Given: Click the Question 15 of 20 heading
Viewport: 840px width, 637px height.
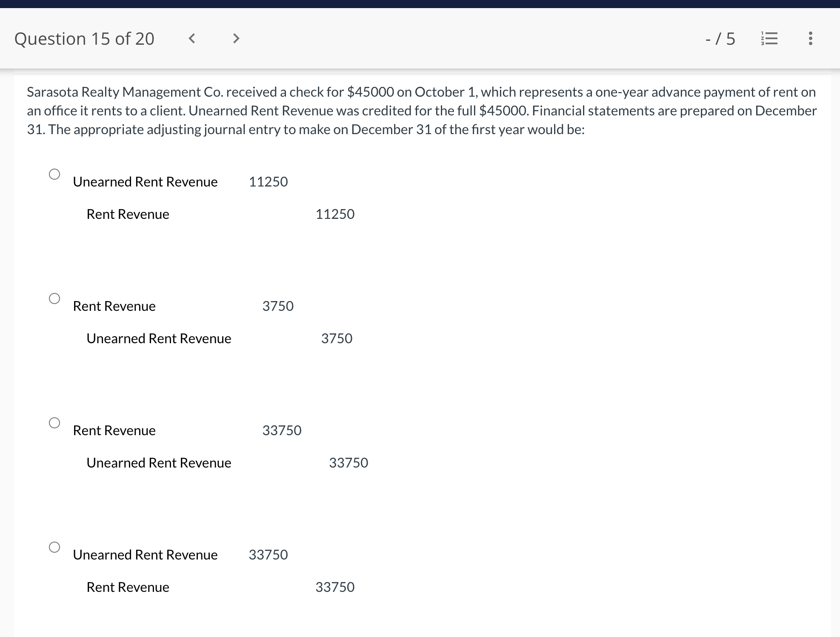Looking at the screenshot, I should tap(84, 39).
